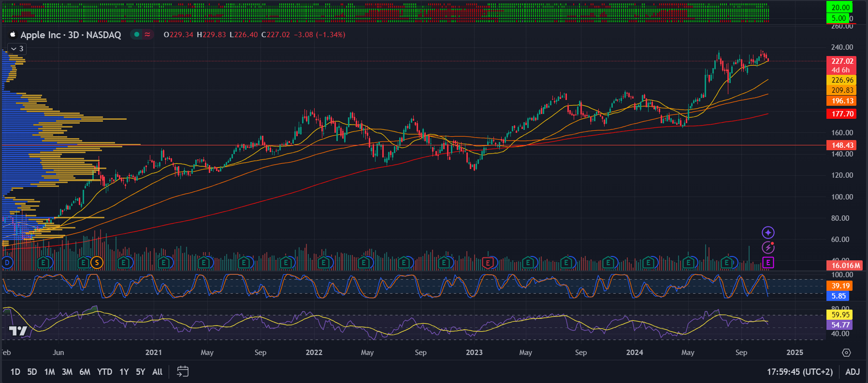Click the 100.00 price scale label

click(842, 197)
